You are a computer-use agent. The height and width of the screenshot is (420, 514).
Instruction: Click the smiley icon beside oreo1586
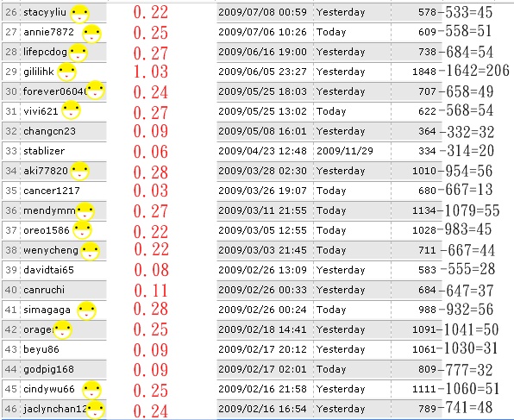(x=82, y=230)
